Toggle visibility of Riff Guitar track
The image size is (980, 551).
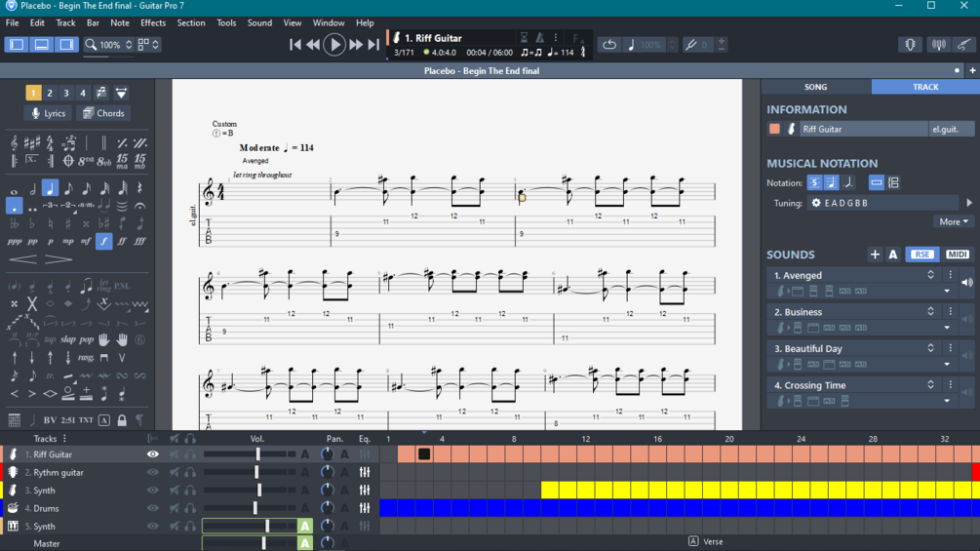(152, 454)
